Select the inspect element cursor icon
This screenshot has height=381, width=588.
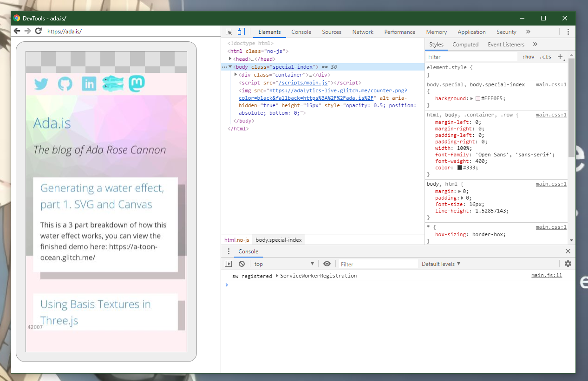coord(228,32)
